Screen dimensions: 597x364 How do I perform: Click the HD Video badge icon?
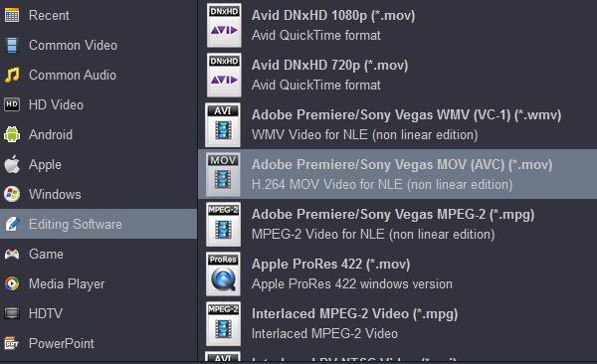pyautogui.click(x=12, y=104)
